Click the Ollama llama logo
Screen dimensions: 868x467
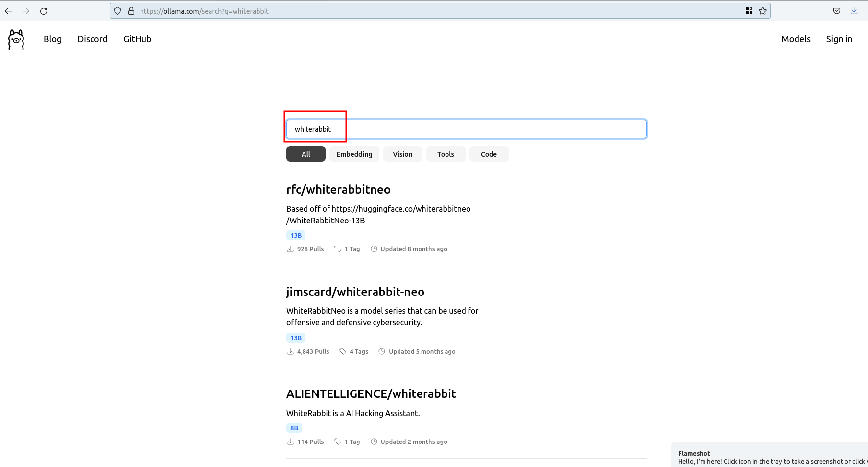pos(16,39)
